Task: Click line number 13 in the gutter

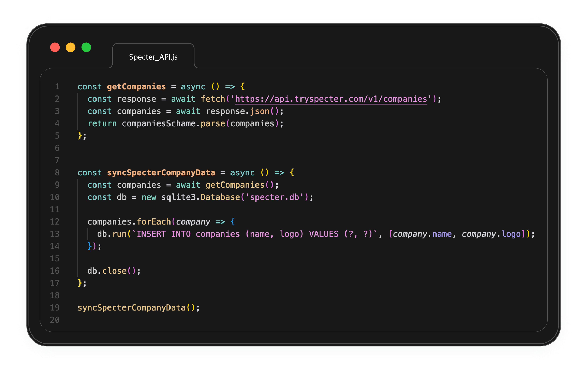Action: click(x=55, y=234)
